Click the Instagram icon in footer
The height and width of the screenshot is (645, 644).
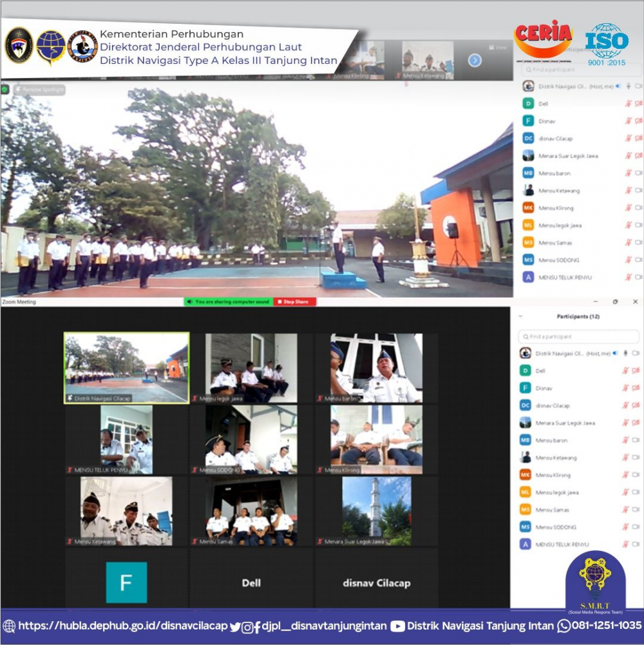coord(247,628)
